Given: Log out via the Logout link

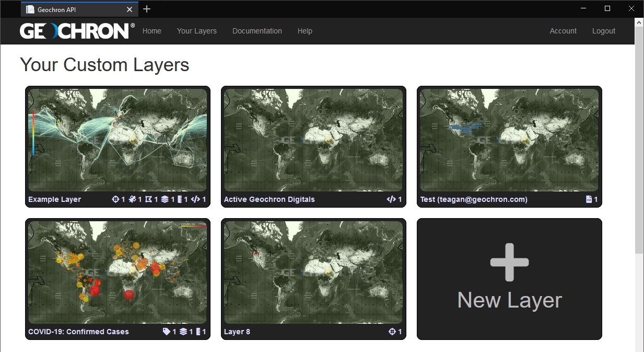Looking at the screenshot, I should click(x=604, y=31).
